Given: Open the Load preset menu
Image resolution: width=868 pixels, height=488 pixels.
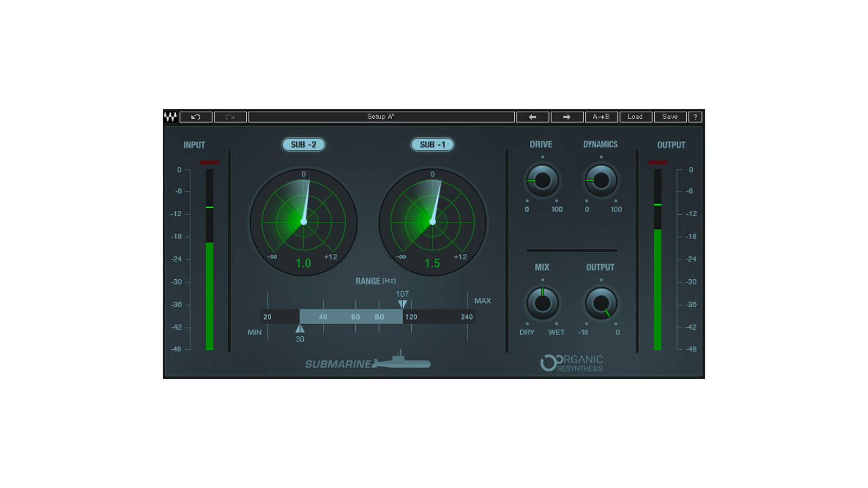Looking at the screenshot, I should pos(635,117).
